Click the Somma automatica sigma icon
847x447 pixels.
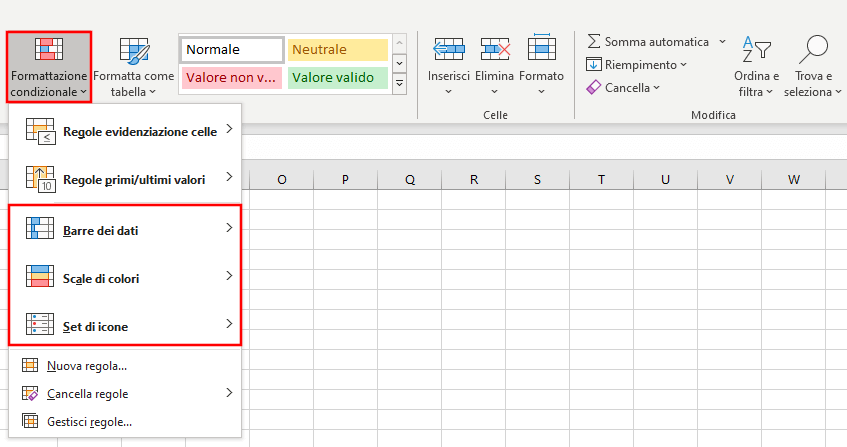594,42
